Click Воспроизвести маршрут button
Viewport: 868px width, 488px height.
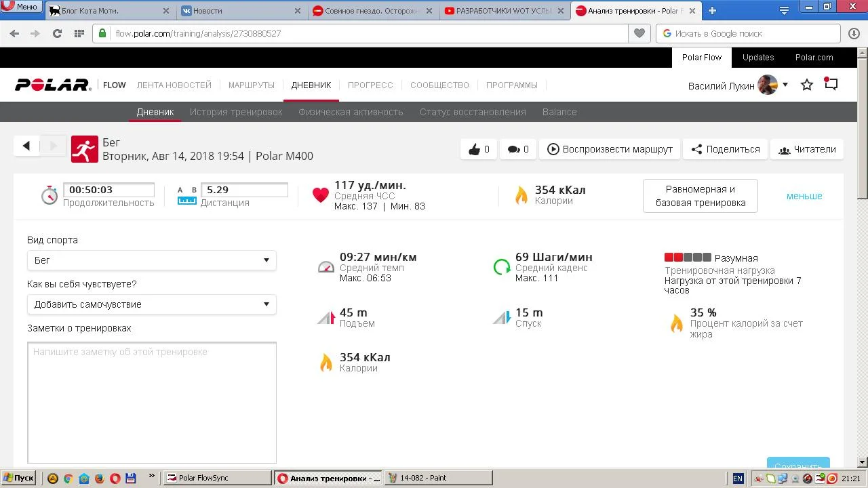point(610,149)
